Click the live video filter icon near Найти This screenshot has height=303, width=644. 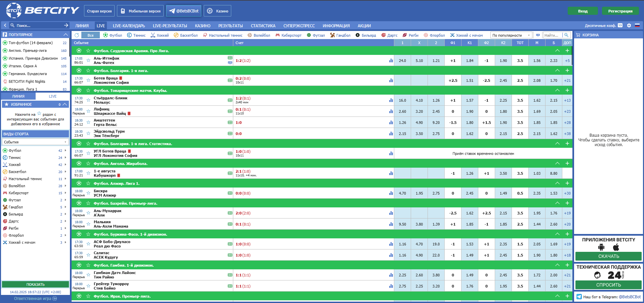pyautogui.click(x=538, y=35)
